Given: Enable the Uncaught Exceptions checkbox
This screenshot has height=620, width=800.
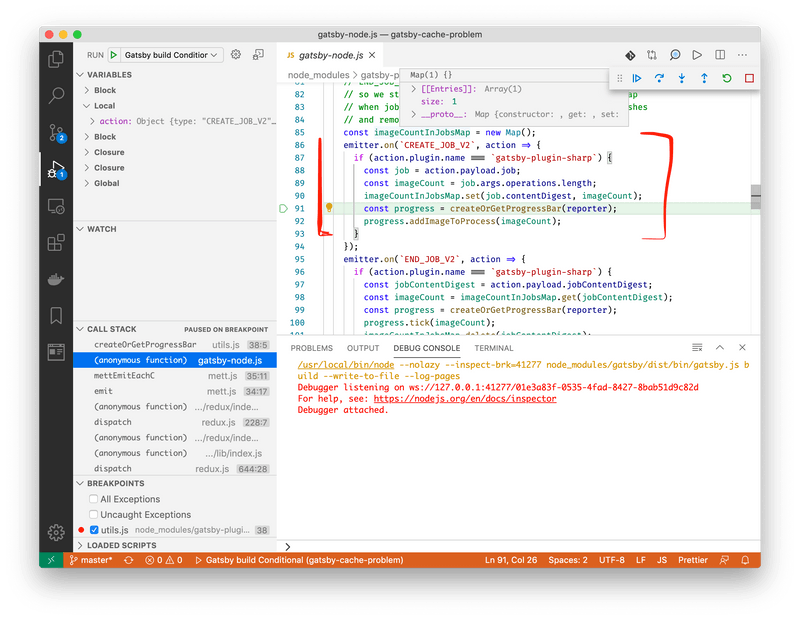Looking at the screenshot, I should pos(94,514).
